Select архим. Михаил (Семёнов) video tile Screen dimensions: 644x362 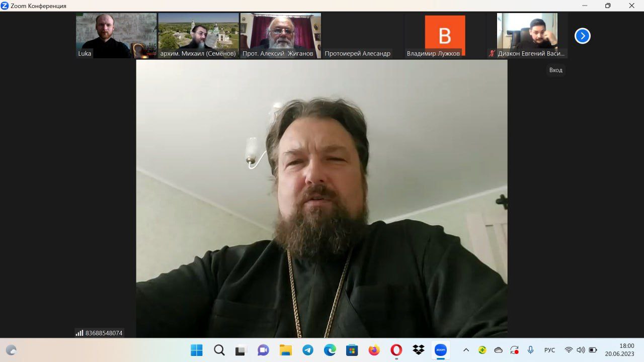pos(198,35)
